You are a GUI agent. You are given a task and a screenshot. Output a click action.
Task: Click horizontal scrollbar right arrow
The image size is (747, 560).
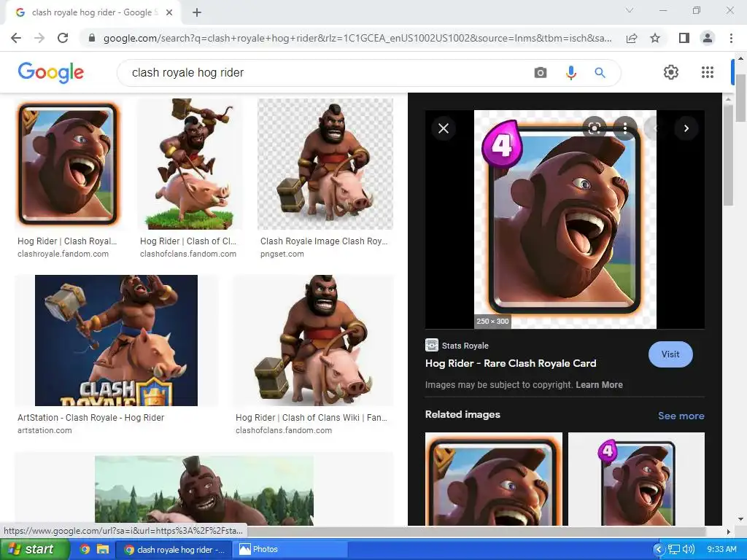tap(727, 531)
